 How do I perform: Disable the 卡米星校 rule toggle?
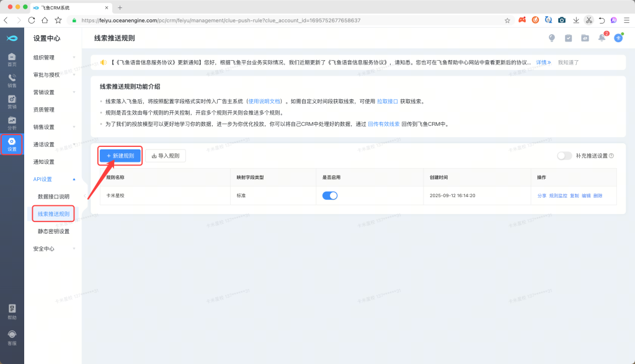tap(330, 195)
